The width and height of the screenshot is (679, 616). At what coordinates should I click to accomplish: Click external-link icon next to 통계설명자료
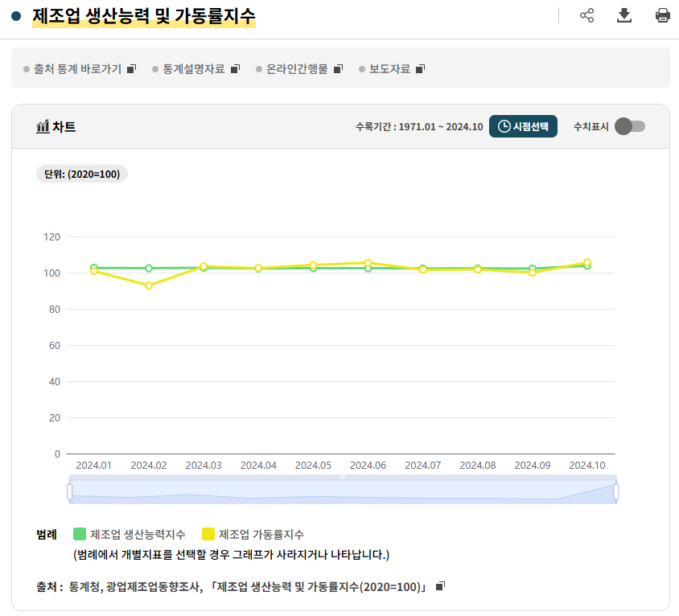pos(235,69)
